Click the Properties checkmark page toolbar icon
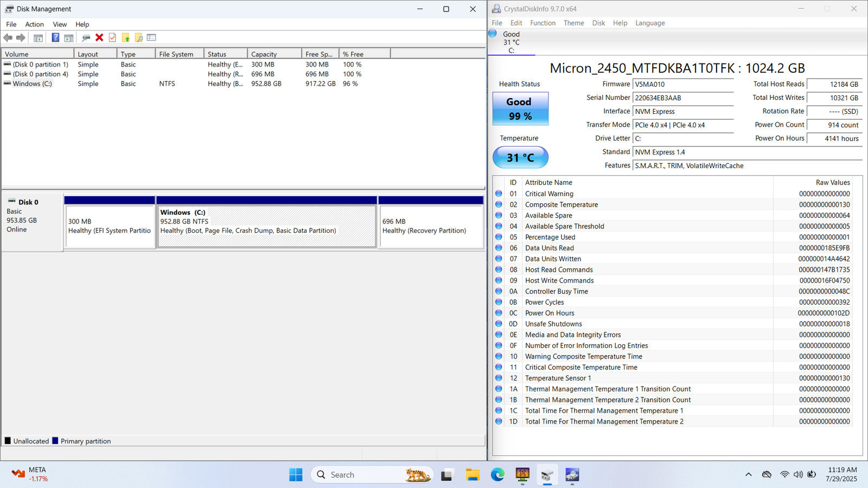This screenshot has height=488, width=868. (112, 37)
